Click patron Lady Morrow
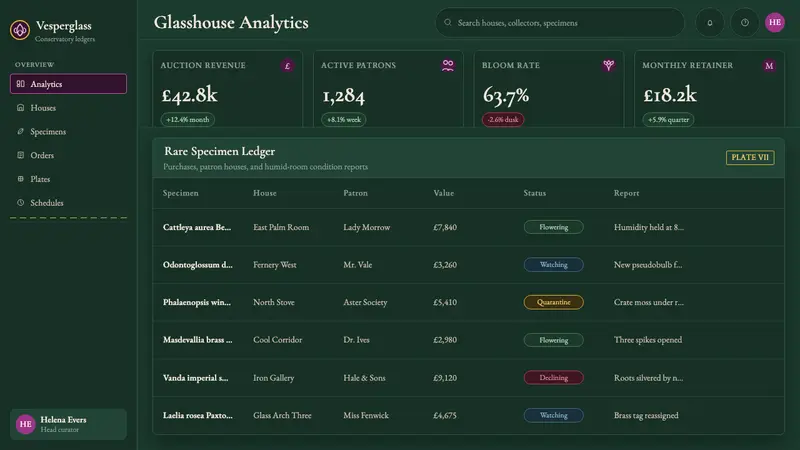Screen dimensions: 800x450 pos(366,227)
